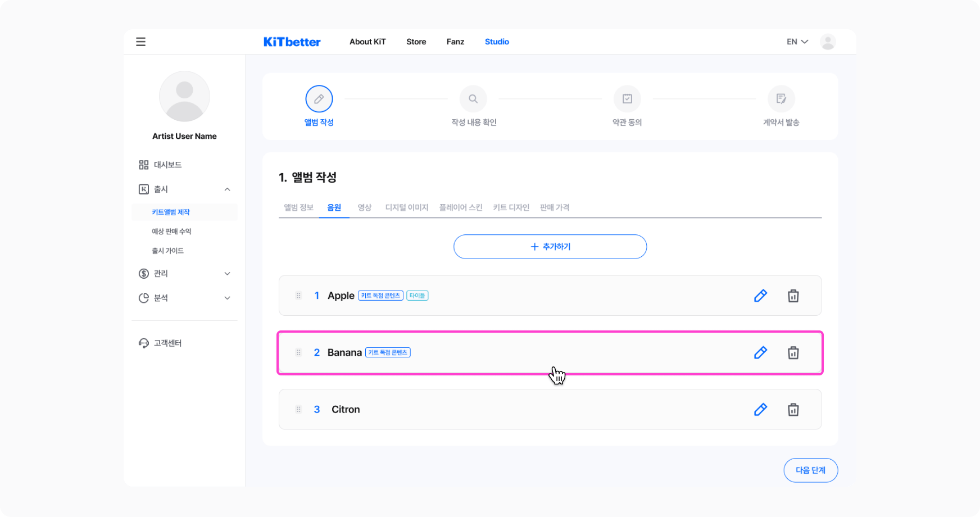Click the 작성 내용 확인 magnifier step icon
980x517 pixels.
(473, 99)
